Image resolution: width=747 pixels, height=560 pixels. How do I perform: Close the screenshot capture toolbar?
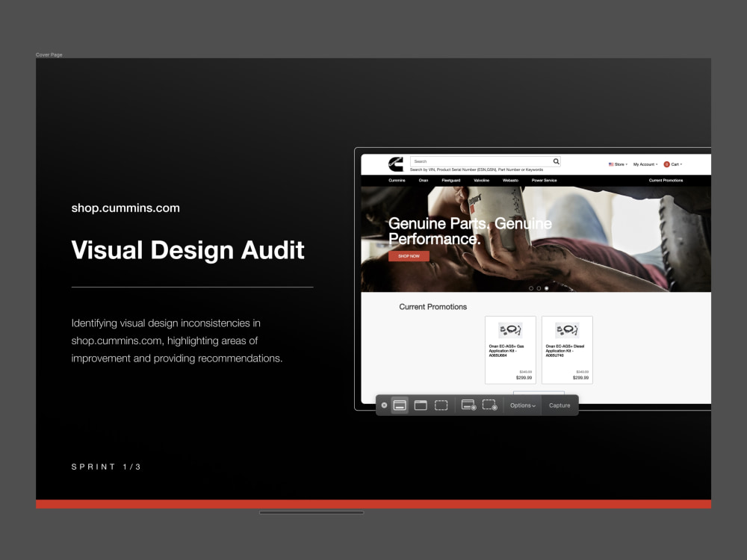(384, 405)
